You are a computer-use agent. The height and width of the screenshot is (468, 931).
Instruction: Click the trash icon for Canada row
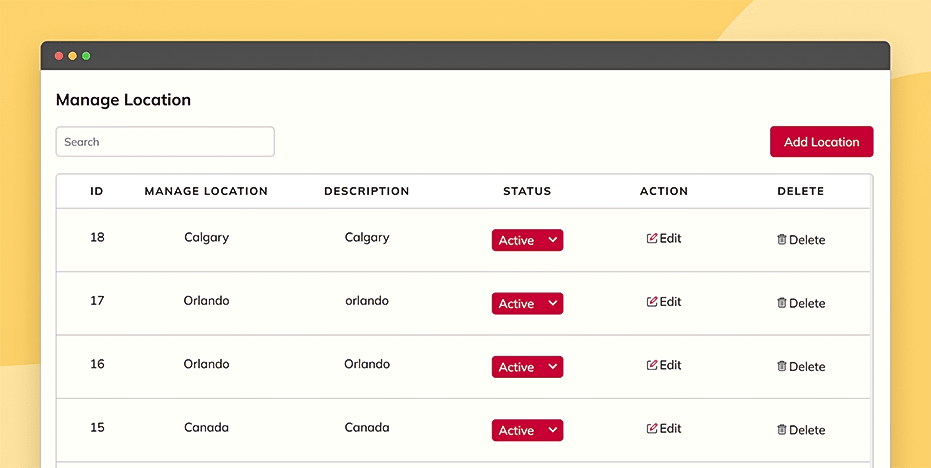781,429
